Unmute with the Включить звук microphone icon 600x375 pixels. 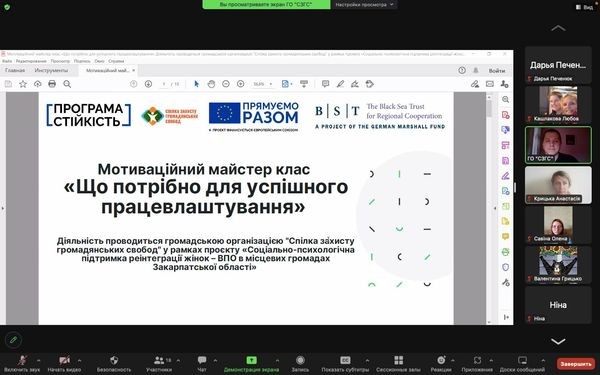[22, 360]
